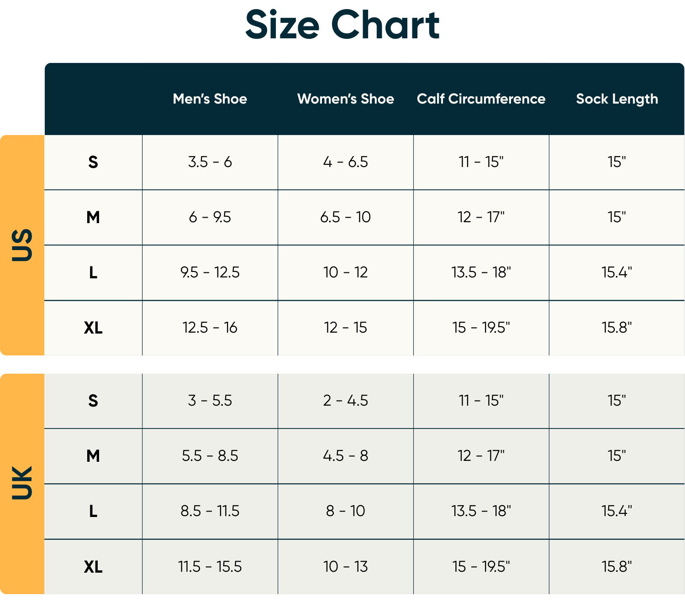Screen dimensions: 685x616
Task: Click the orange UK region label
Action: [22, 483]
